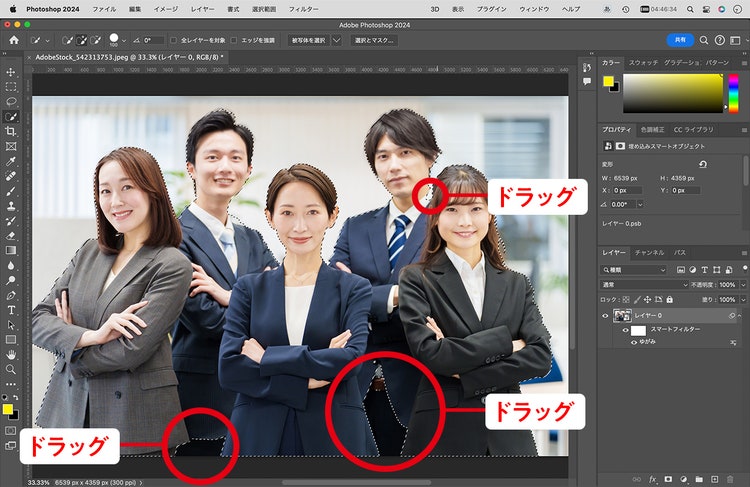The height and width of the screenshot is (487, 750).
Task: Enable エッジを強調 checkbox
Action: coord(234,40)
